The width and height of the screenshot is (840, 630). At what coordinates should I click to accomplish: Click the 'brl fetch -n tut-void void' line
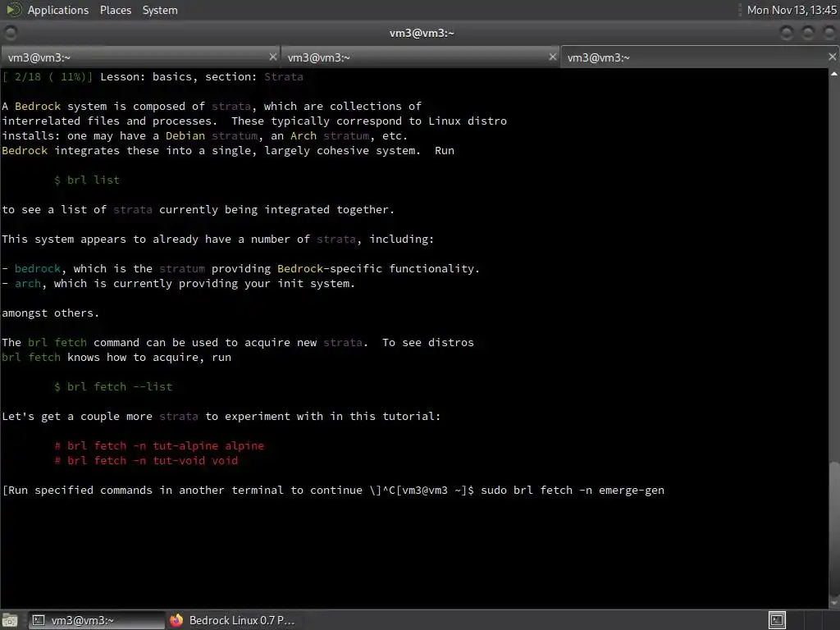coord(146,461)
